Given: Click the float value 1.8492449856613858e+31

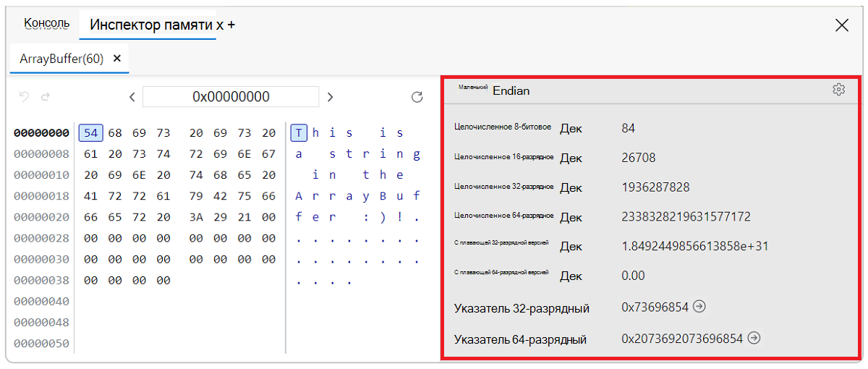Looking at the screenshot, I should (694, 246).
